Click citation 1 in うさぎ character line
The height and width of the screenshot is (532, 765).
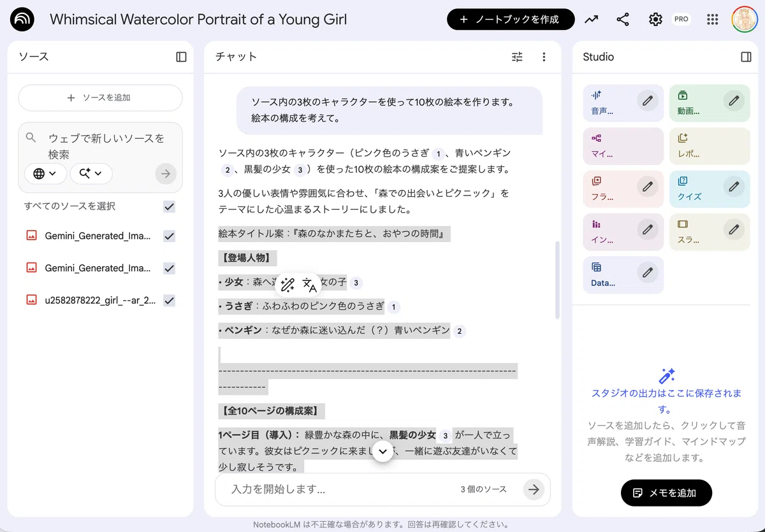(394, 307)
